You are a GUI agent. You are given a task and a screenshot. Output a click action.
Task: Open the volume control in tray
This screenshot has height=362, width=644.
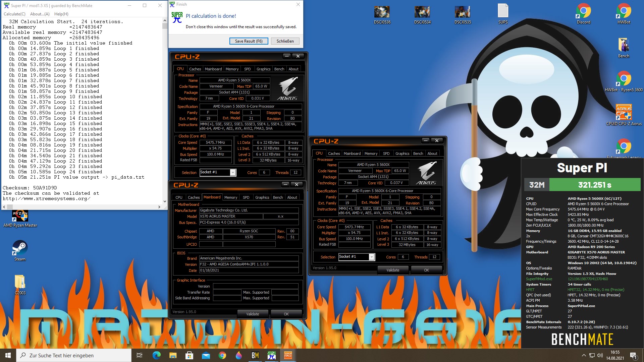pos(600,355)
